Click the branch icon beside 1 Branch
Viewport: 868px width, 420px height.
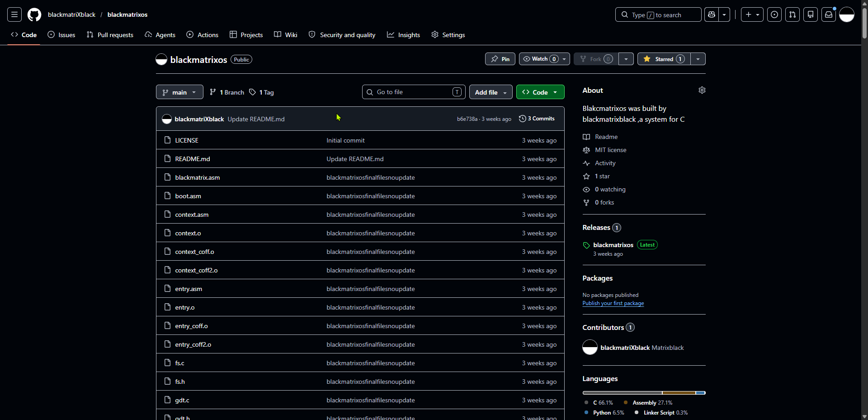(213, 92)
